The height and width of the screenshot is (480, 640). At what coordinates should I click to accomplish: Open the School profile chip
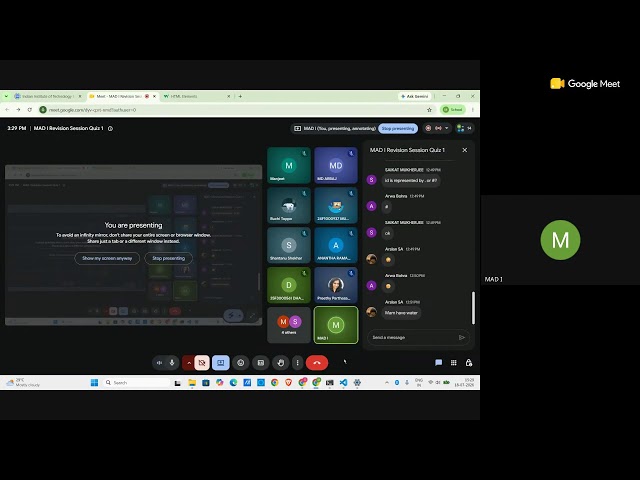(453, 109)
